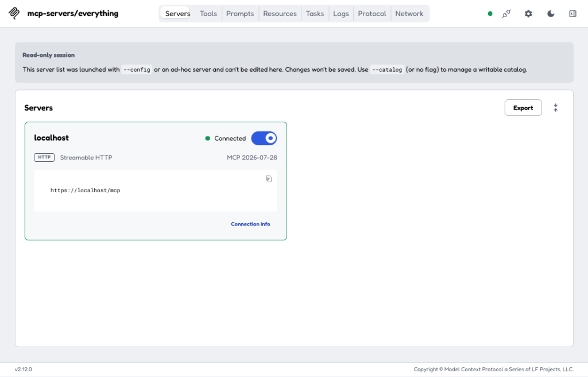Toggle the side panel icon in header

(x=572, y=14)
